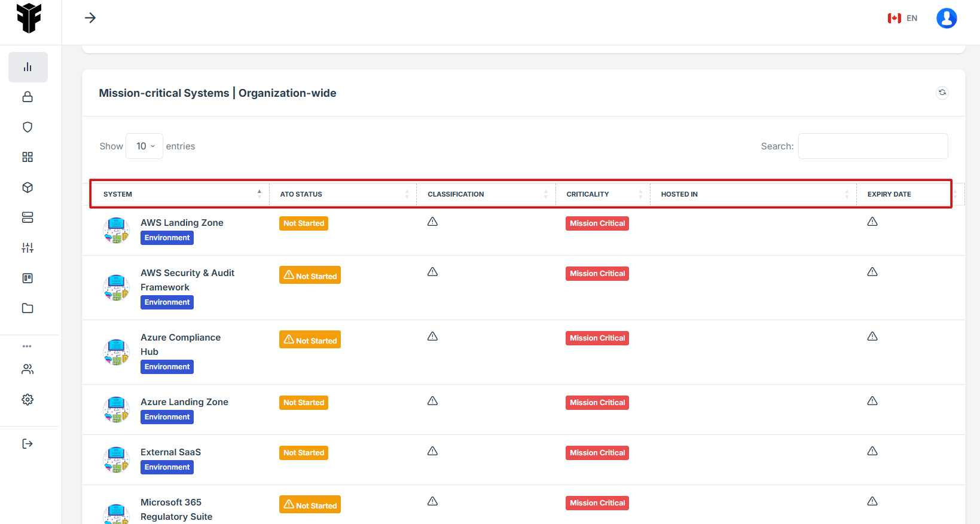The width and height of the screenshot is (980, 524).
Task: Expand the sidebar with arrow button
Action: (90, 18)
